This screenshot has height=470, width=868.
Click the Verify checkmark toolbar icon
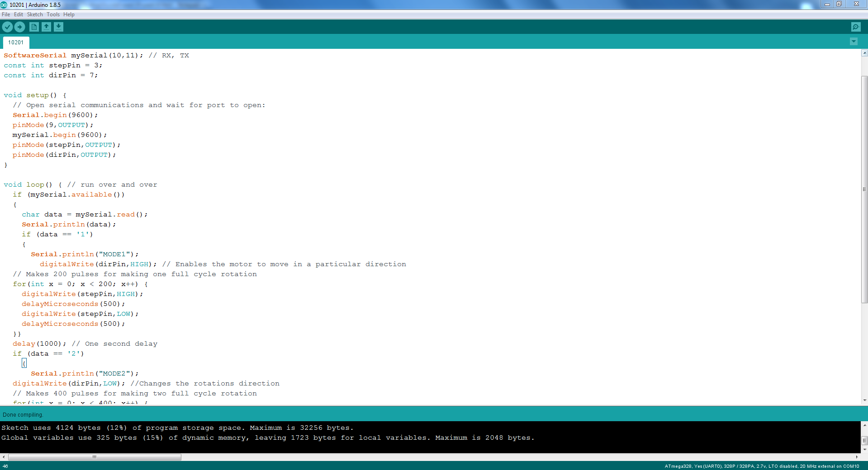tap(7, 27)
